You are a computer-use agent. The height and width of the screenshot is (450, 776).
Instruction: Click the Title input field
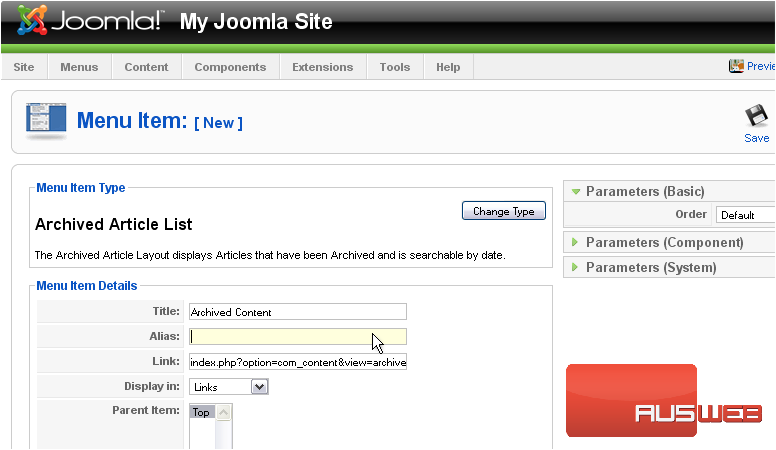coord(297,312)
